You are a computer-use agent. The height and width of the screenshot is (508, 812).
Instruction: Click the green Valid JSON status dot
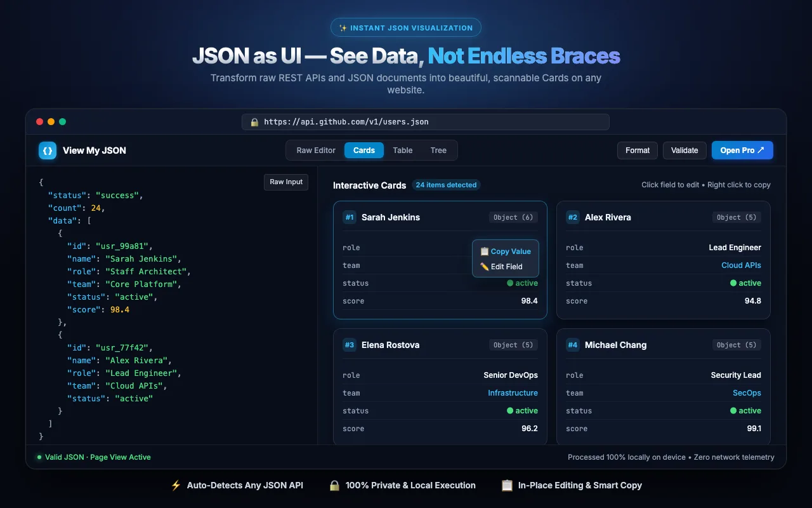pyautogui.click(x=39, y=457)
